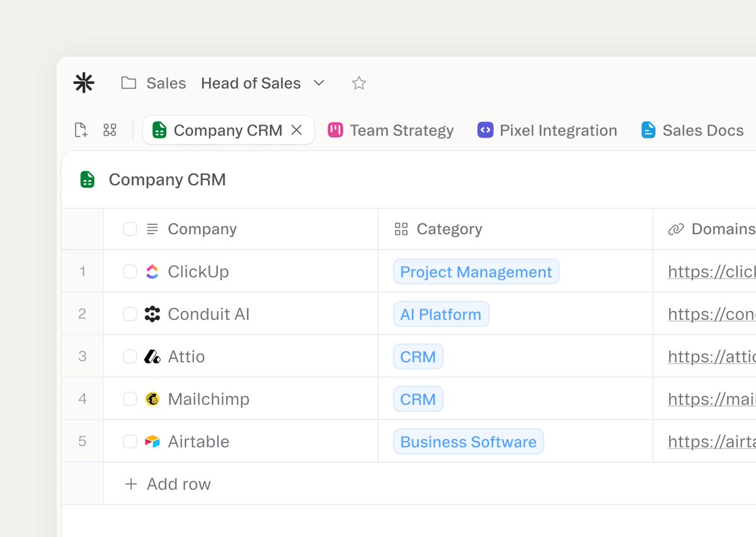The height and width of the screenshot is (537, 756).
Task: Click the grid icon in Category header
Action: [x=401, y=229]
